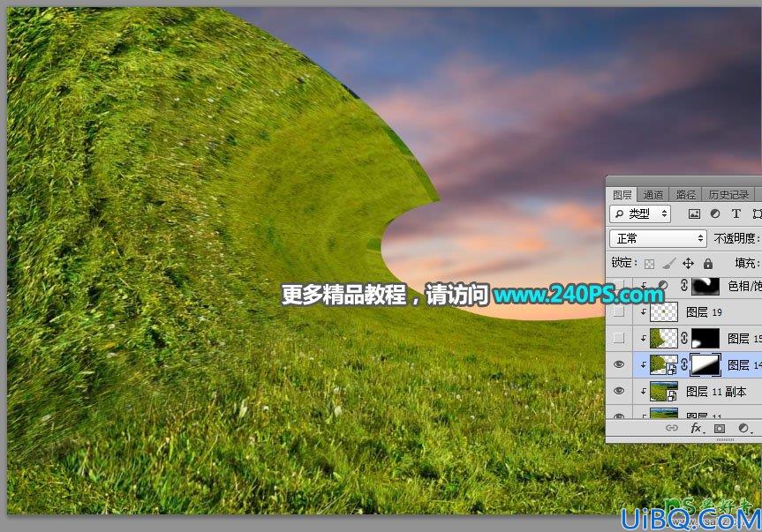This screenshot has height=532, width=762.
Task: Open the 类型 layer filter dropdown
Action: (640, 214)
